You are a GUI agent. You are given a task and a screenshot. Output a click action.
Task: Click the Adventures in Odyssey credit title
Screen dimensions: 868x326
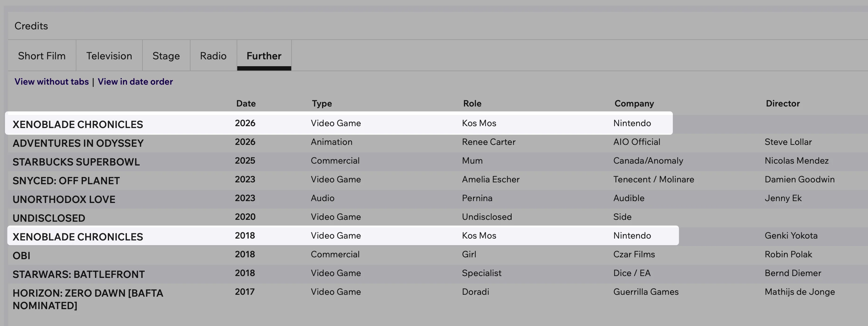[78, 143]
